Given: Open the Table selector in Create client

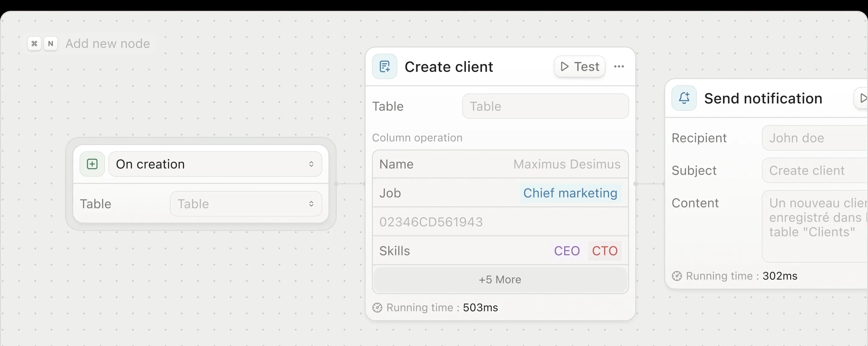Looking at the screenshot, I should coord(546,106).
